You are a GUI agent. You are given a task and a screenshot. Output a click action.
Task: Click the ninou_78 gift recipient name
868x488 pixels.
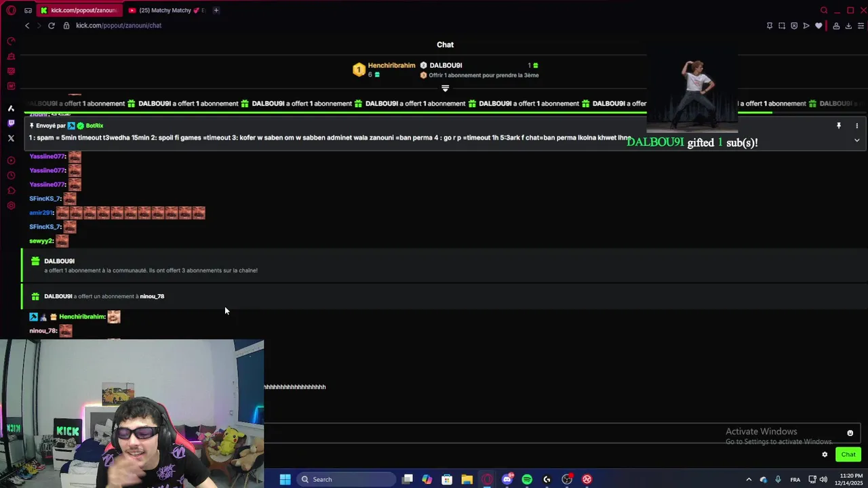(x=152, y=296)
